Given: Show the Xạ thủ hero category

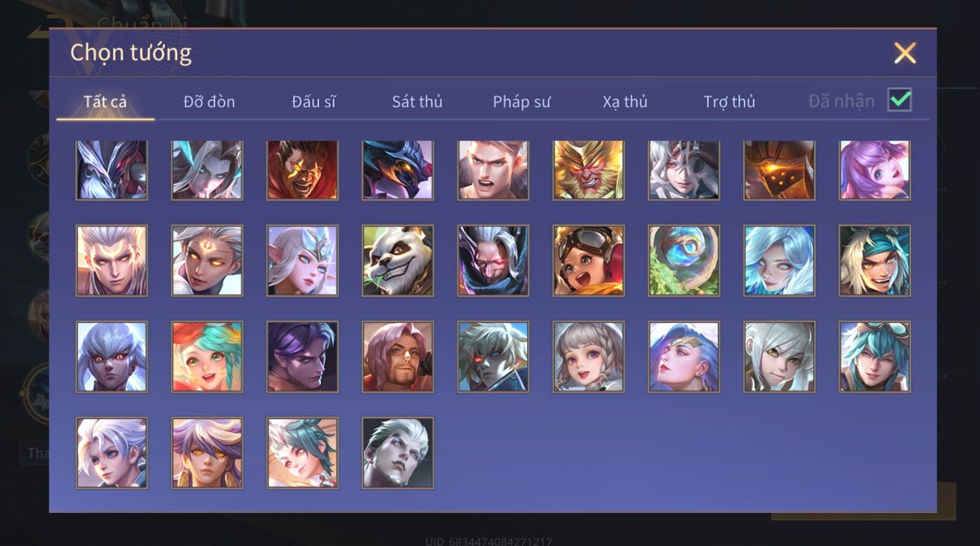Looking at the screenshot, I should (625, 101).
